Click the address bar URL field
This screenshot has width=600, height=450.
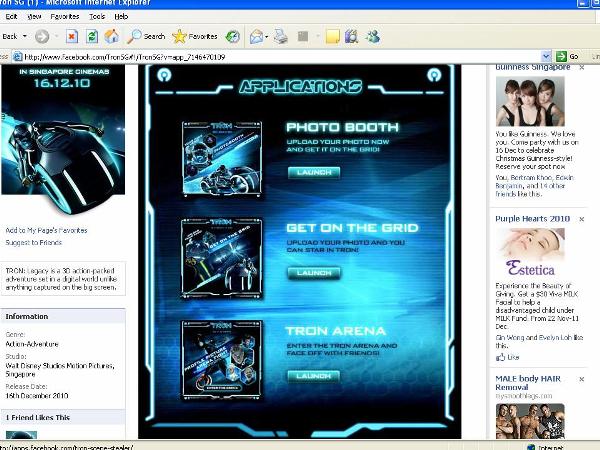pos(282,57)
